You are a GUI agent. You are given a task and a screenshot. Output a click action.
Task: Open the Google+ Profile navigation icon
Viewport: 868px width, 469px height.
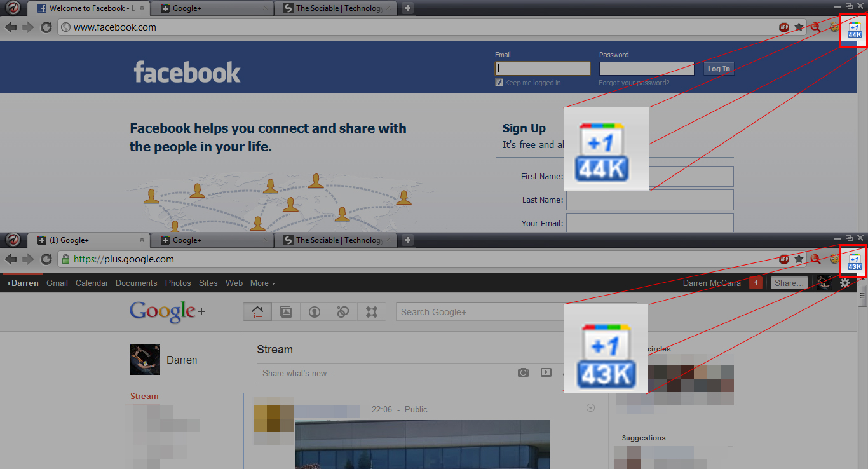314,312
